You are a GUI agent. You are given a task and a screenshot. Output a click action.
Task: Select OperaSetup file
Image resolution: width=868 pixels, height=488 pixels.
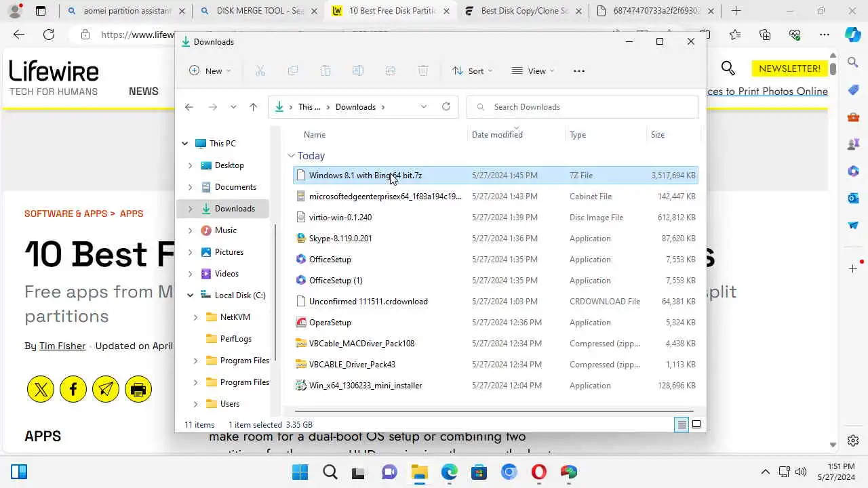click(496, 323)
